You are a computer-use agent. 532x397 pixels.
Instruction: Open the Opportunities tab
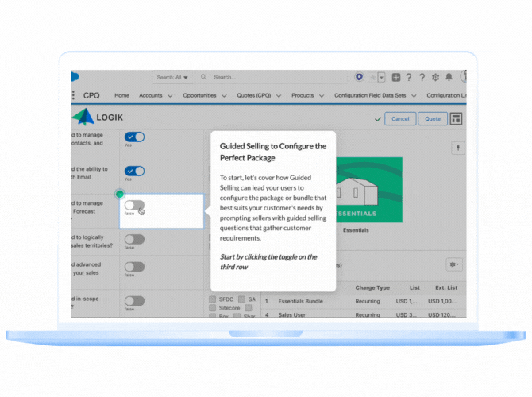pyautogui.click(x=199, y=95)
